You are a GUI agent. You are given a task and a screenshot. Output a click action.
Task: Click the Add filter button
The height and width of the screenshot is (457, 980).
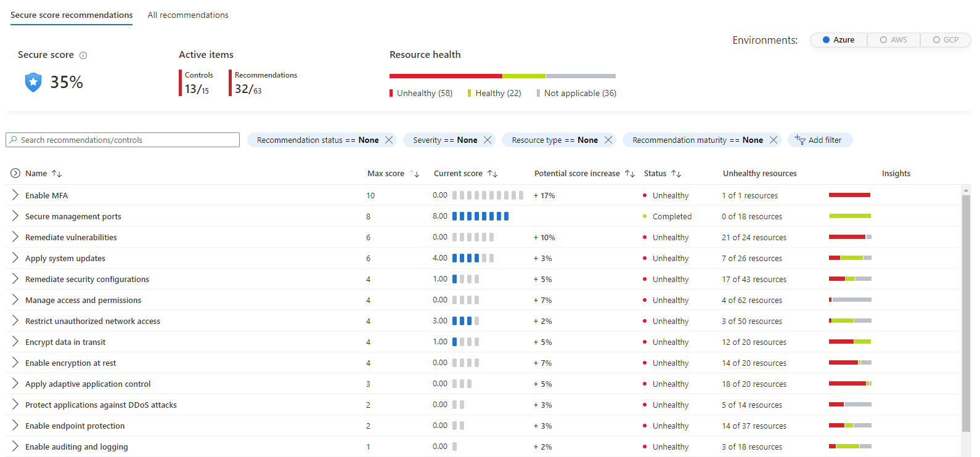pos(820,140)
